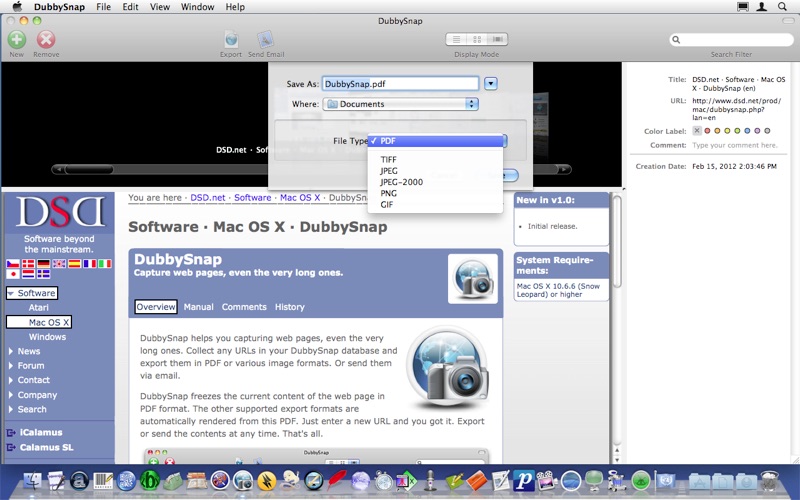Open the iCalamus external link
The image size is (800, 500).
tap(41, 432)
